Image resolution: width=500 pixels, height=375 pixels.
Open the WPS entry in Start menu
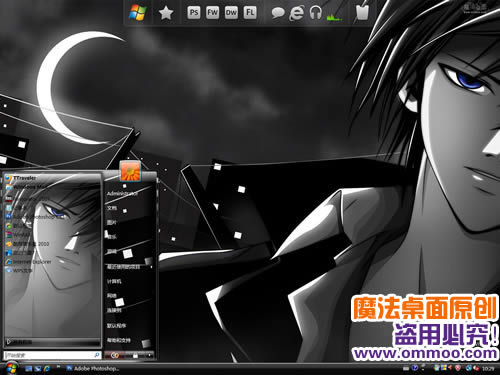[19, 271]
